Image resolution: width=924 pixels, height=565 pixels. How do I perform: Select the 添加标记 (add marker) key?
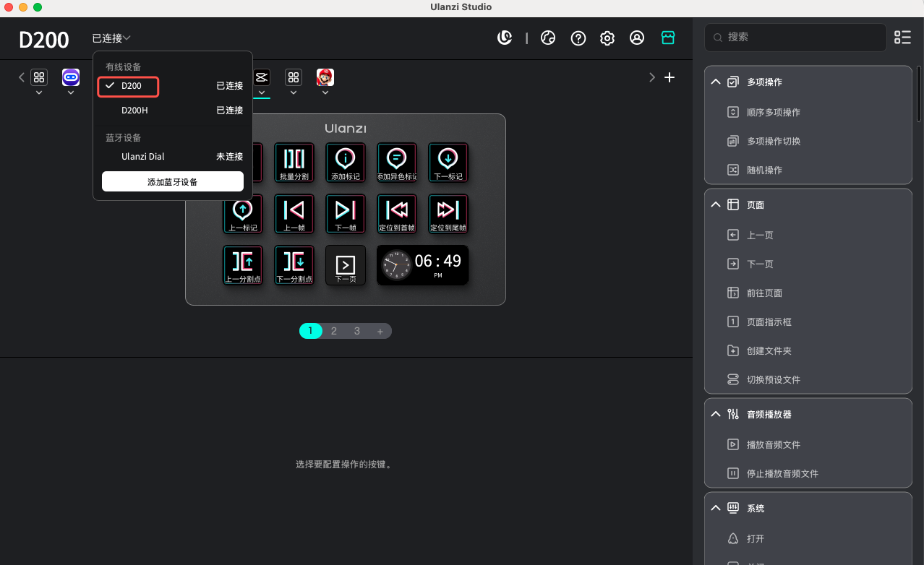pos(346,161)
